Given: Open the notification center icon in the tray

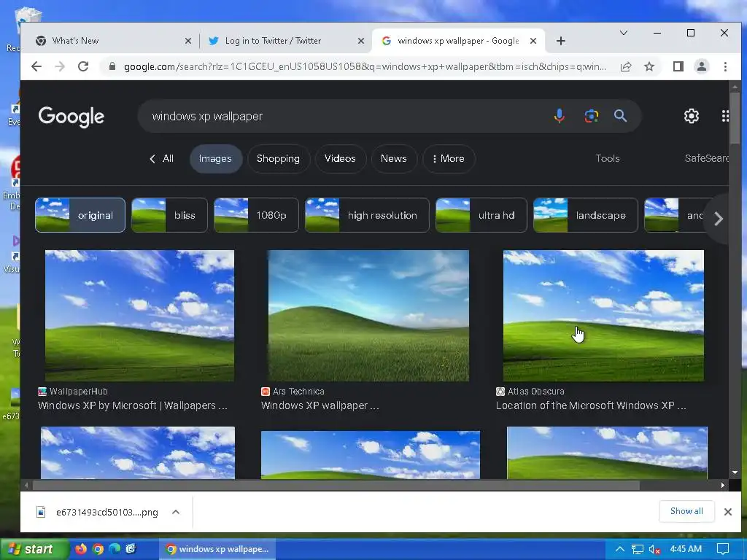Looking at the screenshot, I should click(x=723, y=549).
